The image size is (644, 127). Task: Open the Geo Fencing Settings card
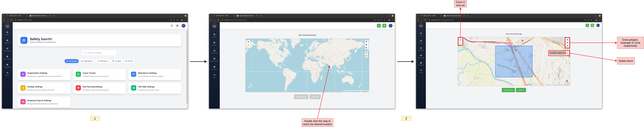99,88
